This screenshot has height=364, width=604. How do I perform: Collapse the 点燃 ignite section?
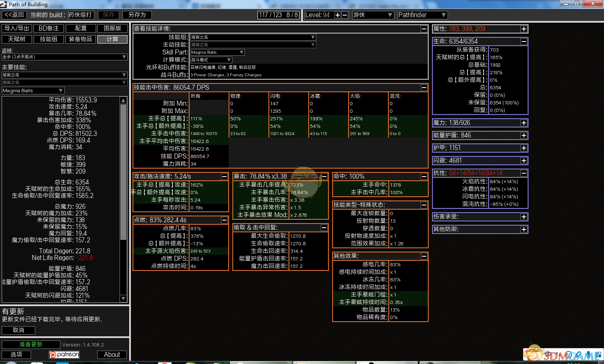tap(224, 220)
